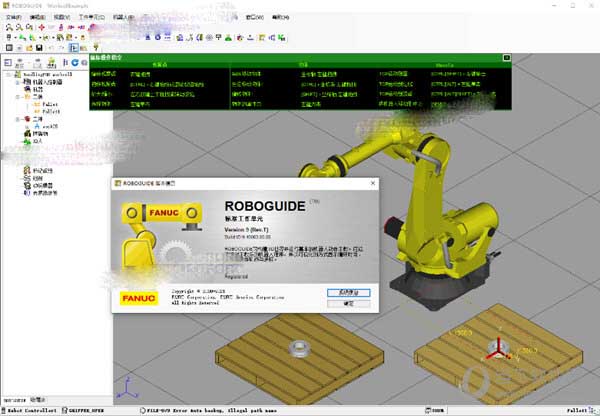Image resolution: width=600 pixels, height=416 pixels.
Task: Expand the robot controllers tree node
Action: 17,82
